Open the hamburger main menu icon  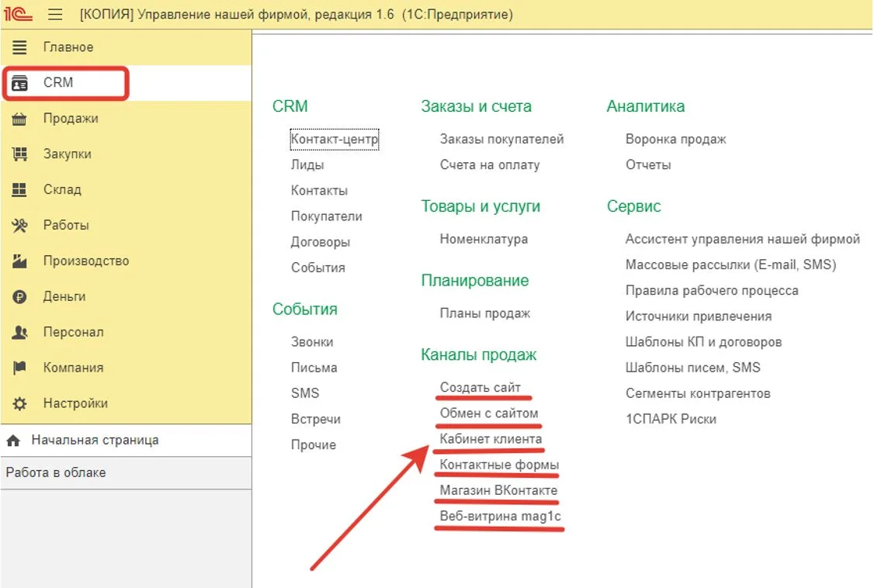[x=55, y=14]
